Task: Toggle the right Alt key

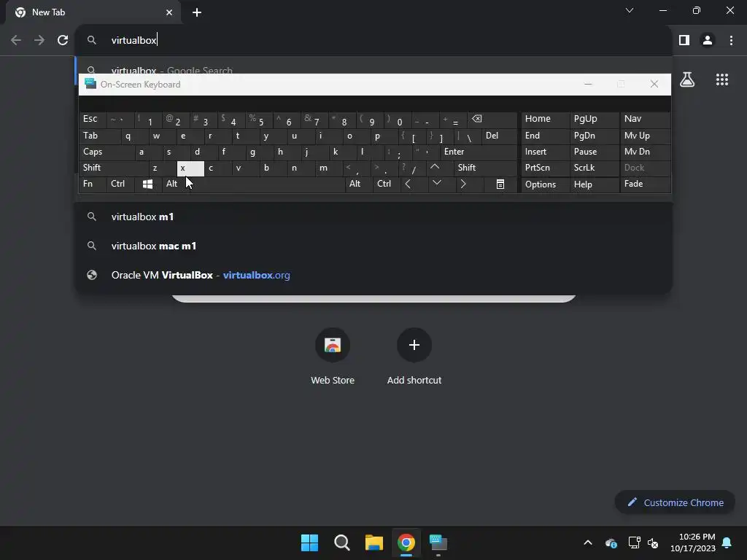Action: coord(358,184)
